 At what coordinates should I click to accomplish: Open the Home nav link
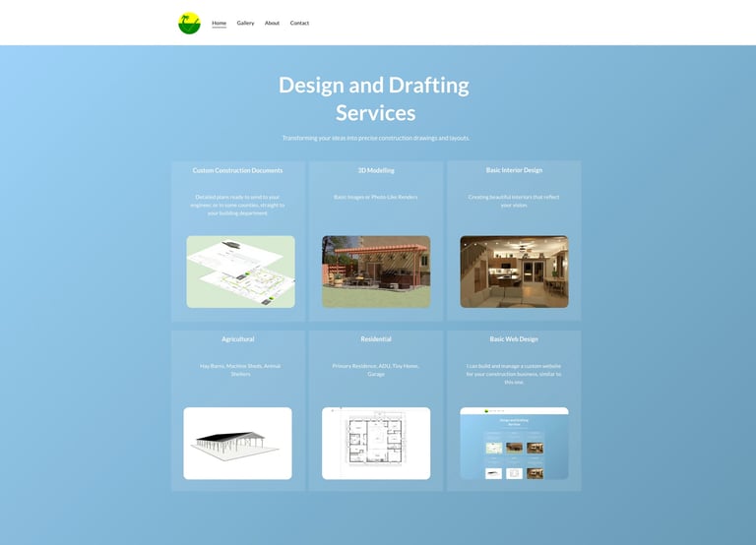coord(219,24)
